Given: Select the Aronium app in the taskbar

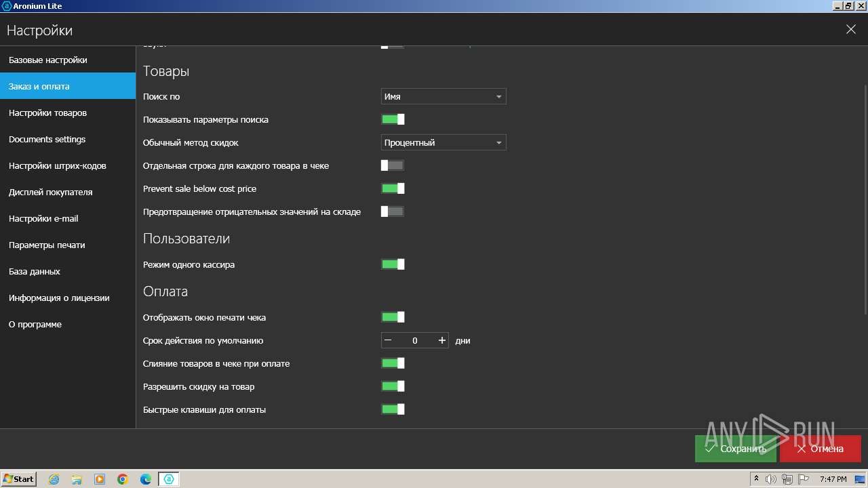Looking at the screenshot, I should coord(169,479).
